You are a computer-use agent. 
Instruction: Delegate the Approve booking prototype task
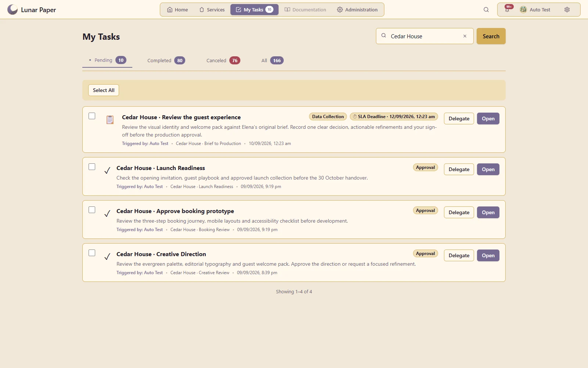459,212
